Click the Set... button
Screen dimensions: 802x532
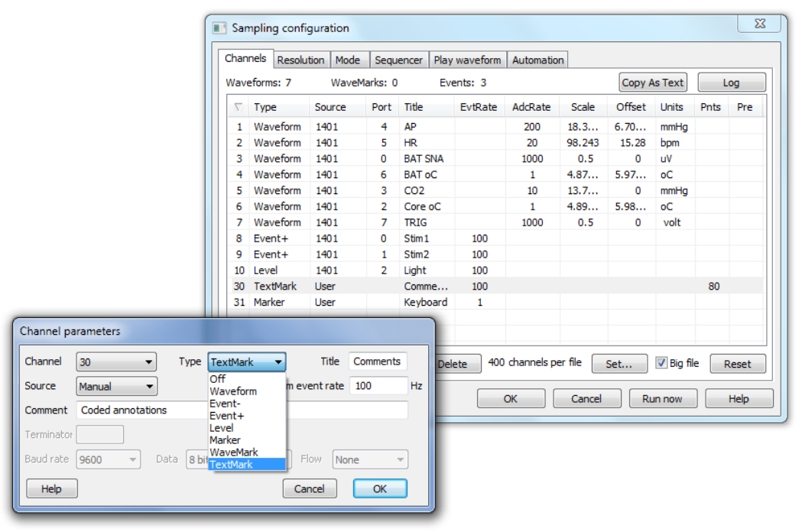click(619, 364)
